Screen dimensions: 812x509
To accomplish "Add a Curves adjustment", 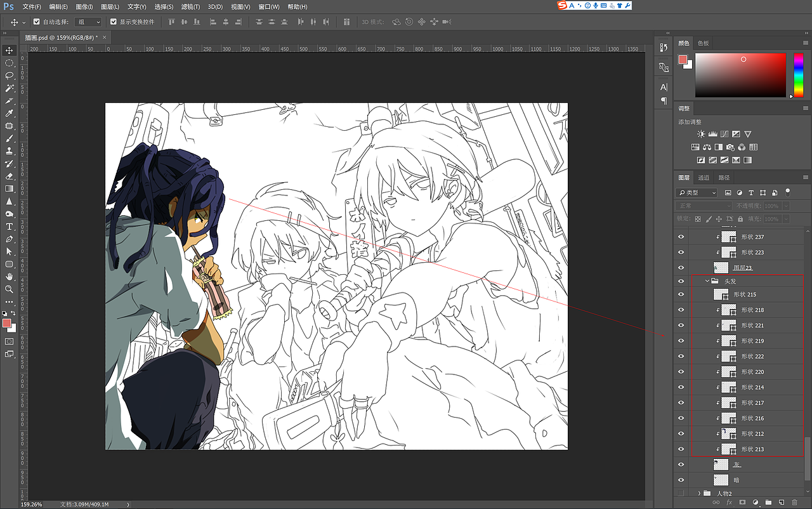I will 724,134.
